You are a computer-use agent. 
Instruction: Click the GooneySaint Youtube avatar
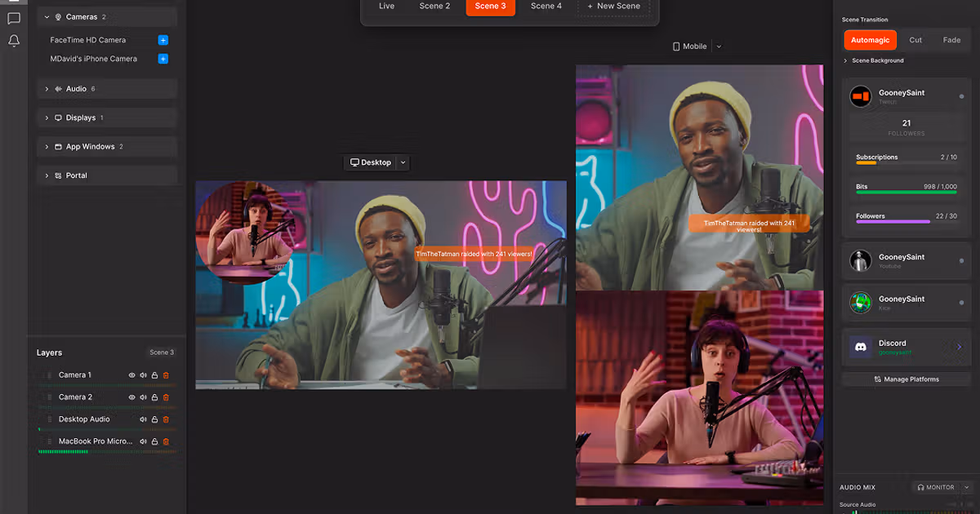(861, 261)
